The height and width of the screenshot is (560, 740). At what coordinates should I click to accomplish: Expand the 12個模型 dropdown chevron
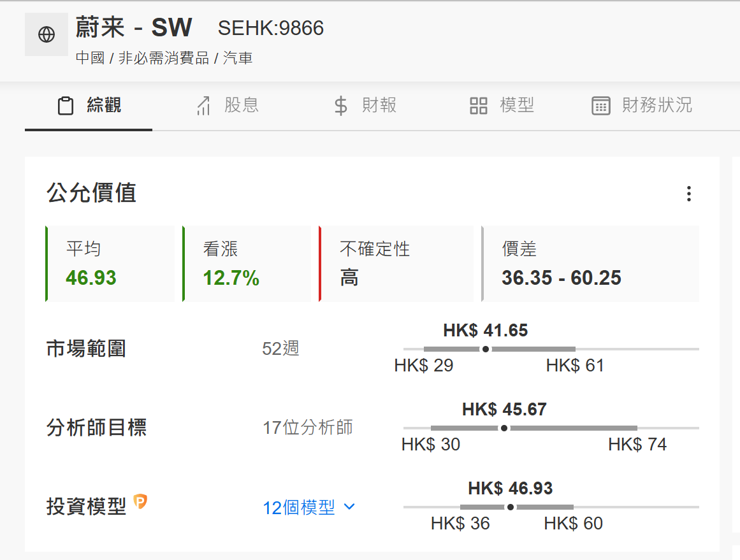[349, 506]
